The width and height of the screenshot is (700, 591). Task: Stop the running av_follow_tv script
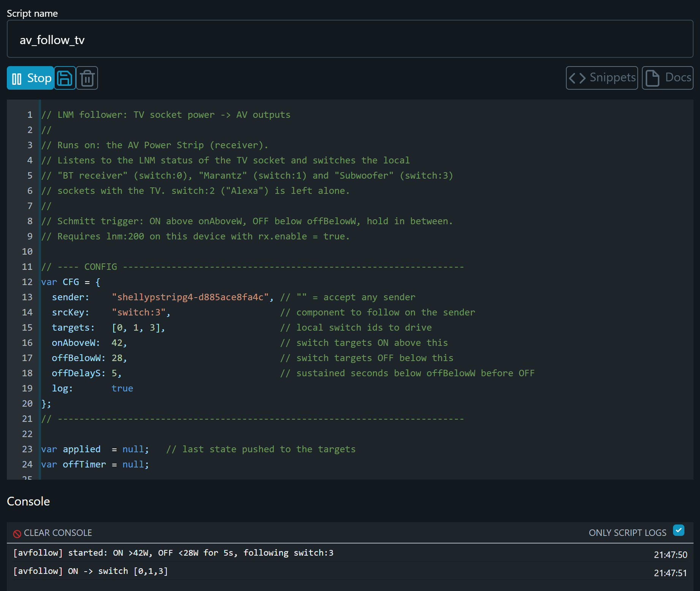pyautogui.click(x=30, y=78)
